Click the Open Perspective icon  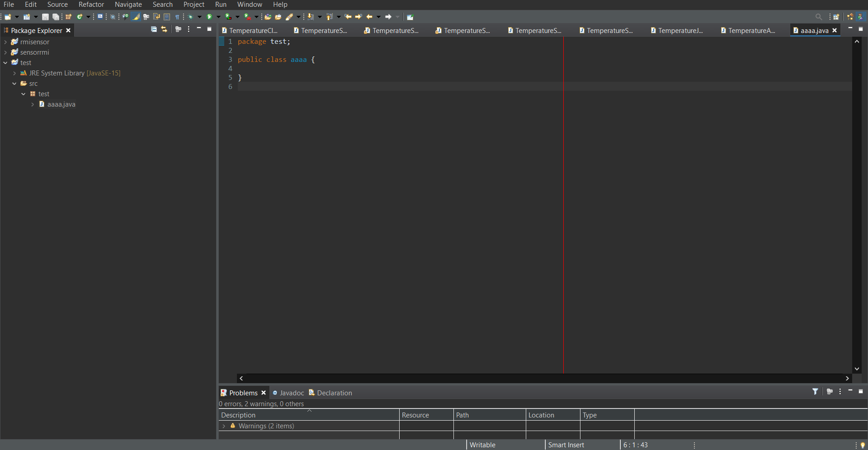(836, 17)
